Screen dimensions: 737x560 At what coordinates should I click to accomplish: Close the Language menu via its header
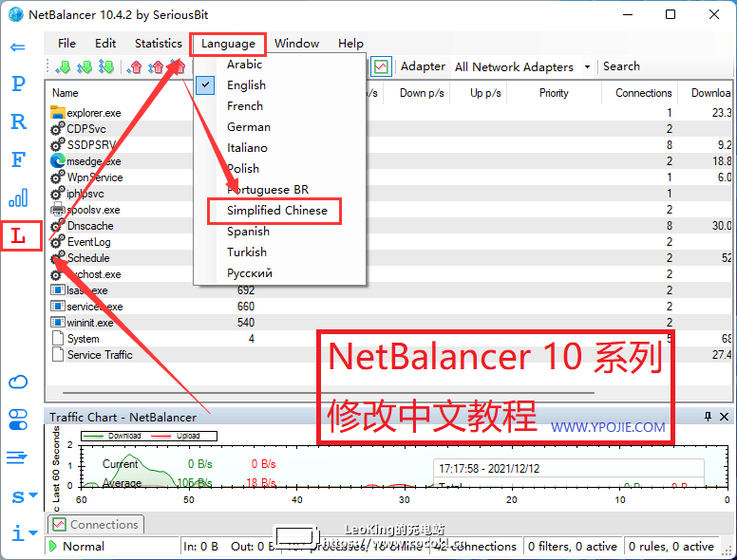pos(228,44)
